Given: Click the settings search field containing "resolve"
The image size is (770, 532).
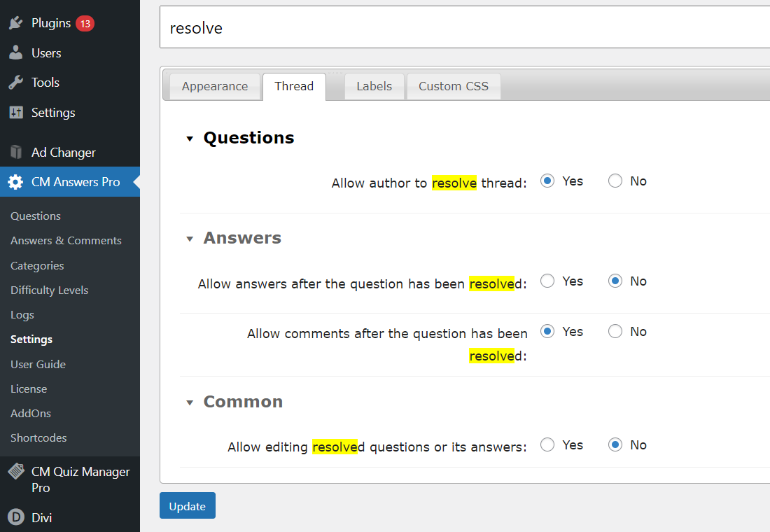Looking at the screenshot, I should [x=465, y=27].
